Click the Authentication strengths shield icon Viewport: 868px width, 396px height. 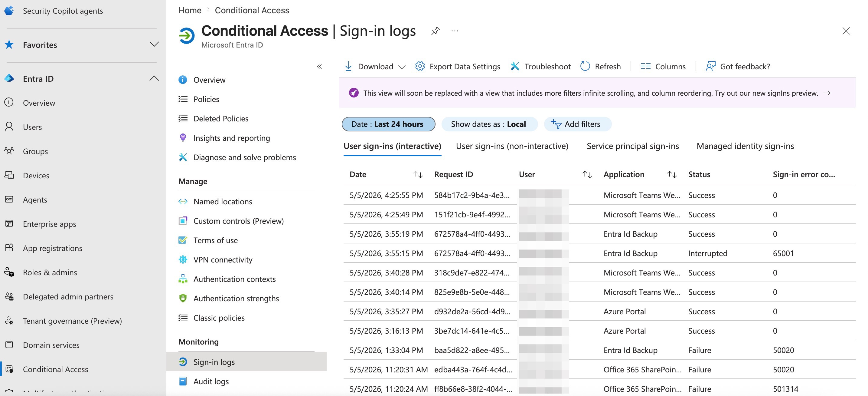[x=183, y=298]
